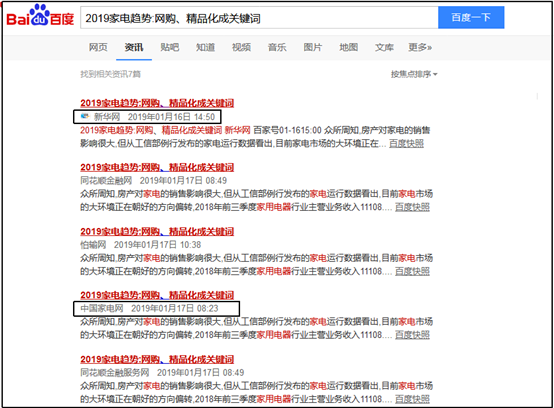Expand the 更多» menu
This screenshot has height=408, width=554.
click(420, 47)
